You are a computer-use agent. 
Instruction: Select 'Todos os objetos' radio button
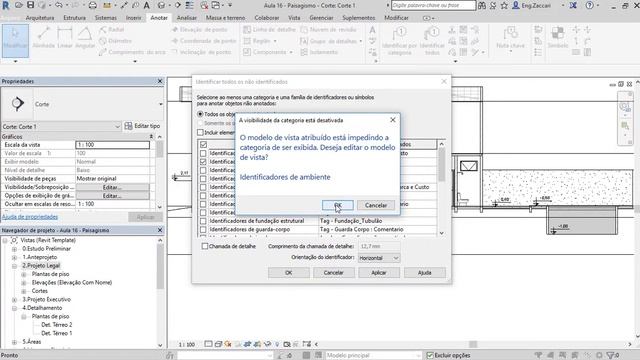tap(200, 114)
